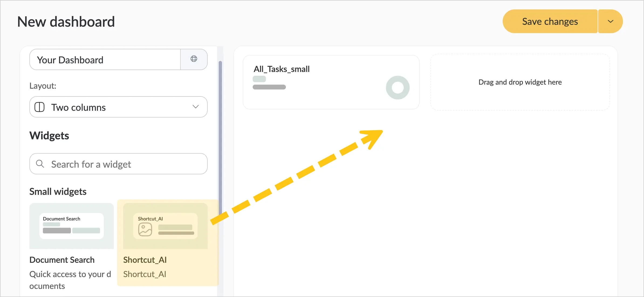Click the Small widgets section heading

click(58, 192)
